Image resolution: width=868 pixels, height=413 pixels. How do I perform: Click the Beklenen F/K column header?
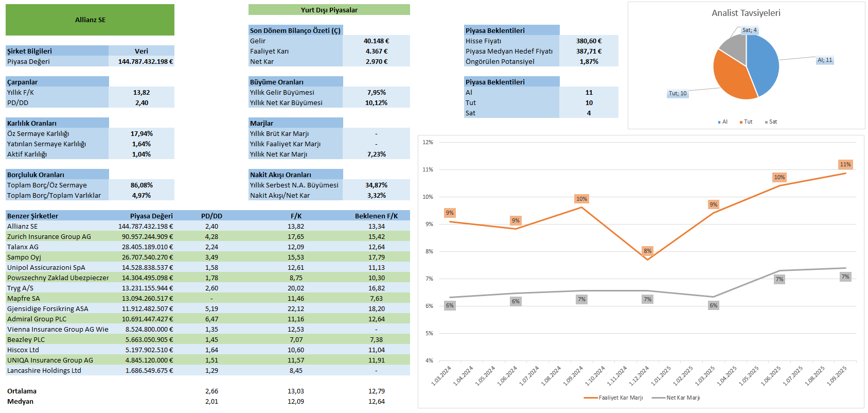377,216
